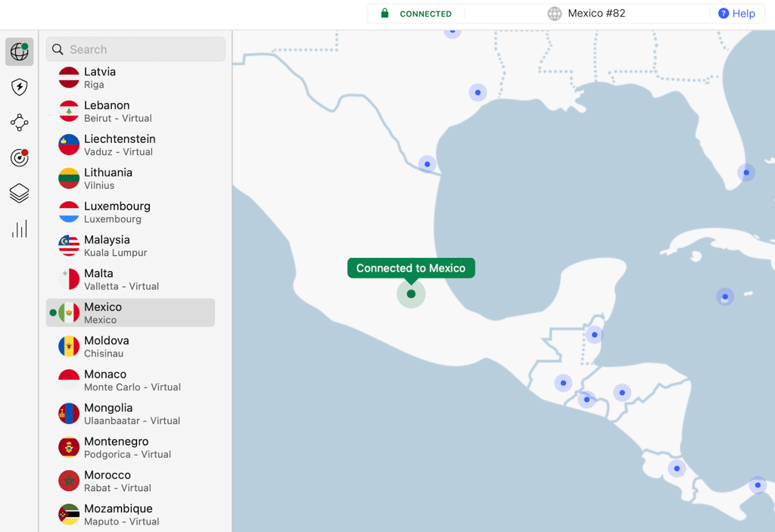Click the Malta flag icon

(x=69, y=279)
